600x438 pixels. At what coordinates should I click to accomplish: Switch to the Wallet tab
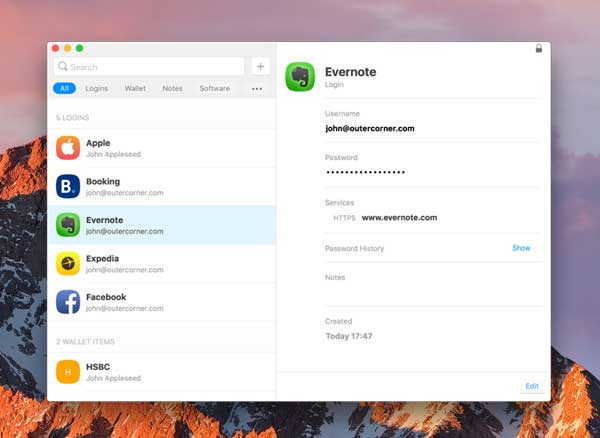[x=135, y=88]
